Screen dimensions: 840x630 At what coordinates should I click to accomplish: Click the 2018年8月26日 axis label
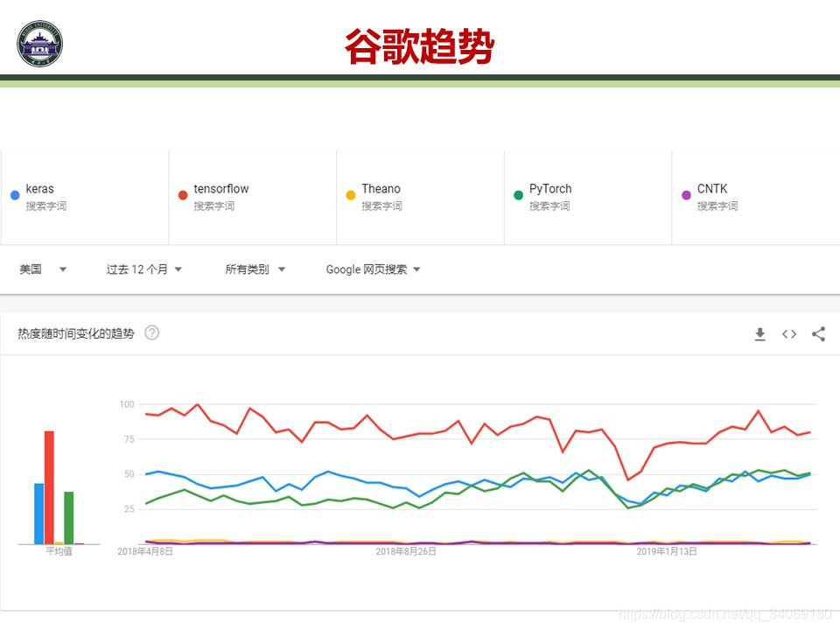[x=405, y=551]
